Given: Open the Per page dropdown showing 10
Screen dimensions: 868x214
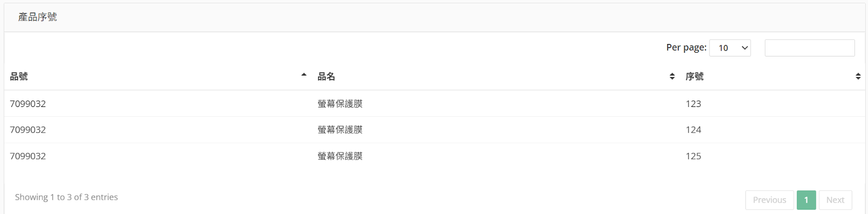Looking at the screenshot, I should [x=730, y=48].
